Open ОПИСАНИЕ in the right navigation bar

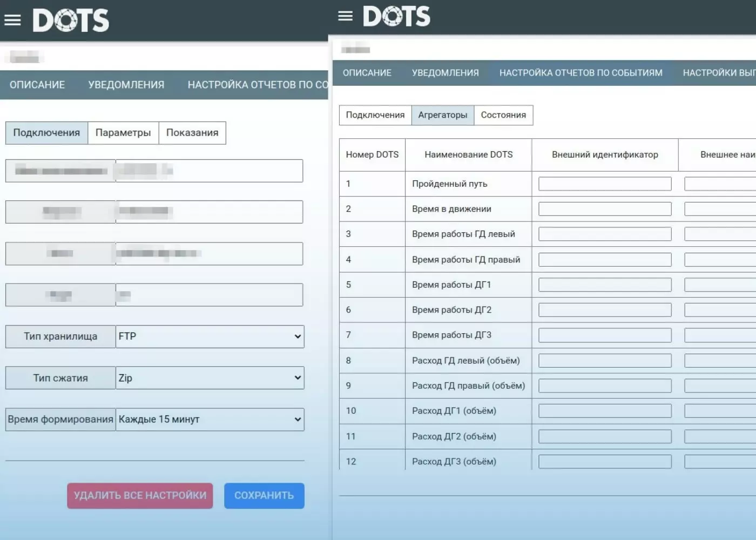(367, 73)
